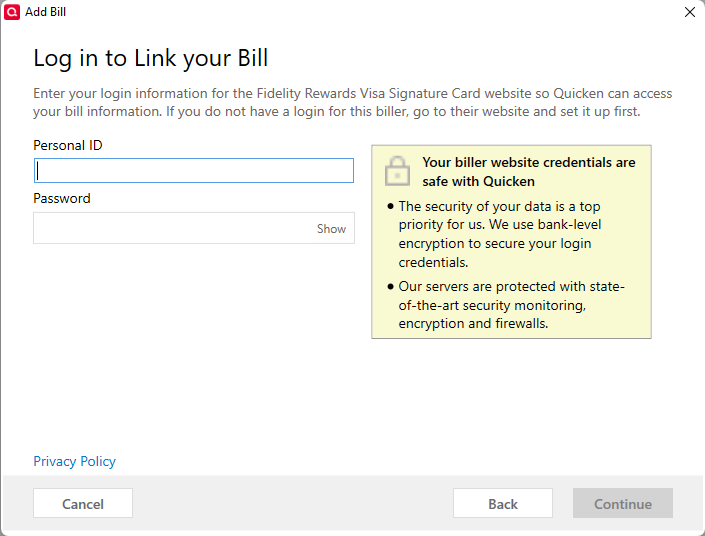Click the second bullet dot in security notice
Viewport: 705px width, 536px height.
click(390, 286)
